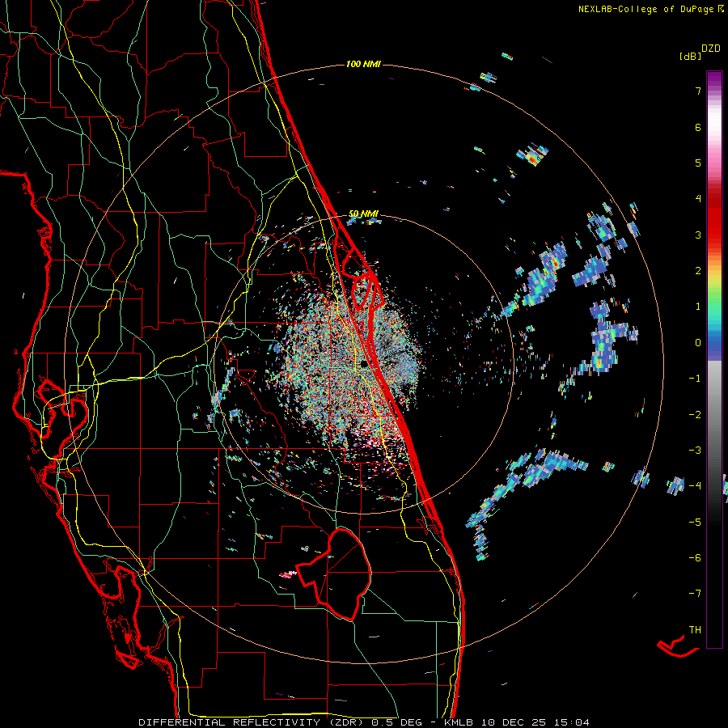Click the DIFFERENTIAL REFLECTIVITY (ZDR) caption text
728x728 pixels.
(253, 722)
